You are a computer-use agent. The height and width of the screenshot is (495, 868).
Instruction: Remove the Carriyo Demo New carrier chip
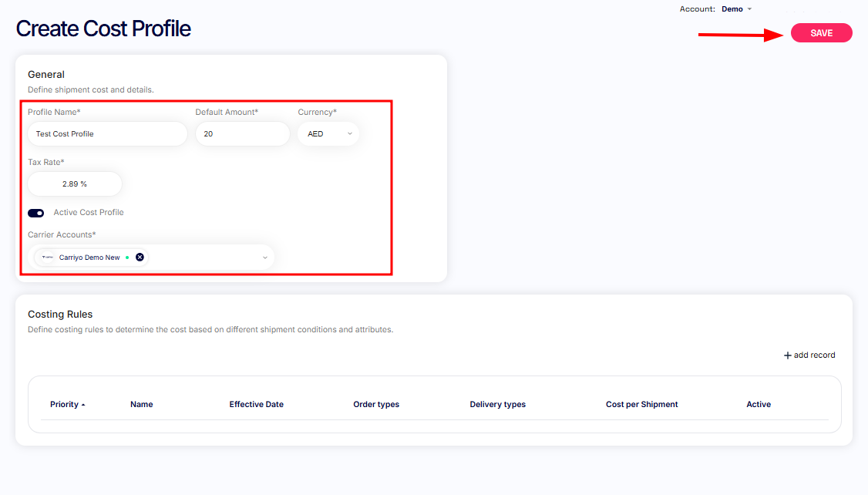pos(140,258)
